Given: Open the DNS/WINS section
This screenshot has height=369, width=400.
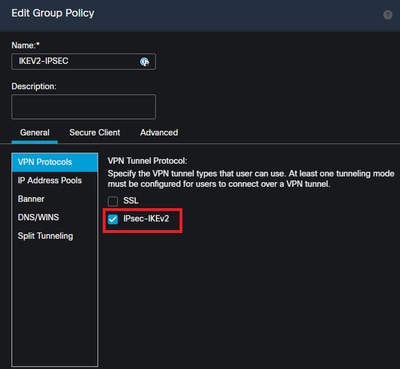Looking at the screenshot, I should (55, 217).
